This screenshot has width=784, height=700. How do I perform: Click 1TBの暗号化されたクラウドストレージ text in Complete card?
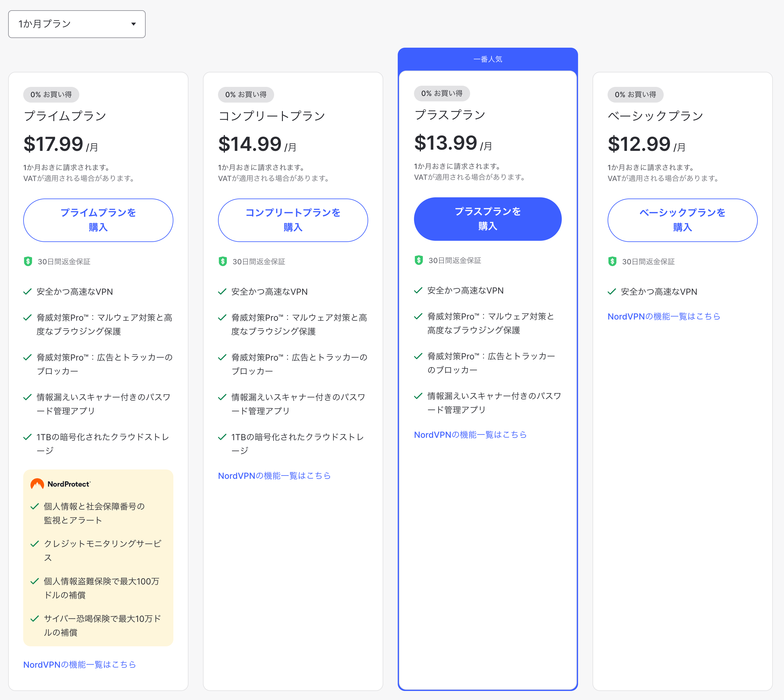(297, 444)
